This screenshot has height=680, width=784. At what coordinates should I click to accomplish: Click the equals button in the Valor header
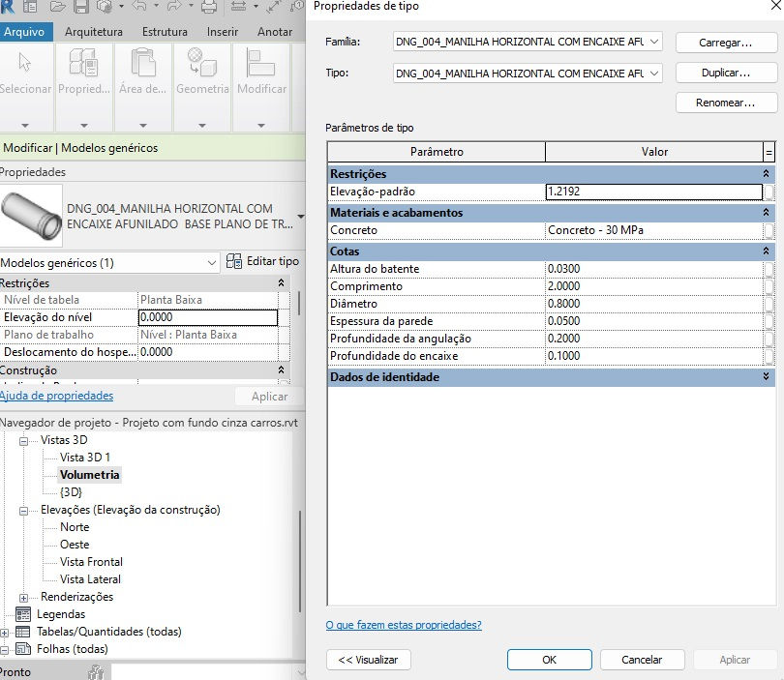pos(769,152)
